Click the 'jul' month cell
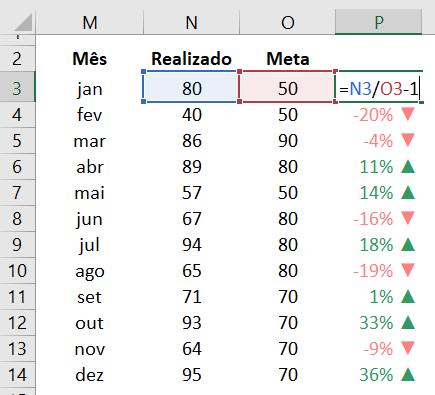 tap(90, 245)
